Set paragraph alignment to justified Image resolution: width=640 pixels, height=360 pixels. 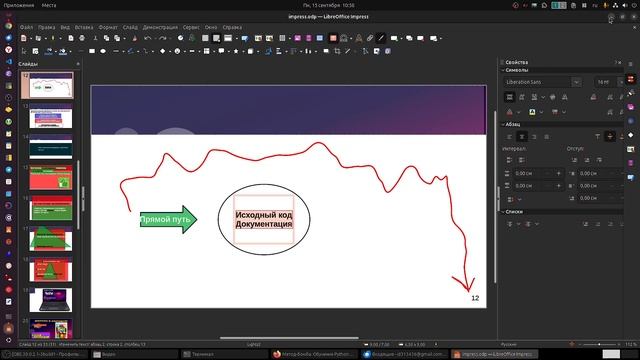coord(547,137)
